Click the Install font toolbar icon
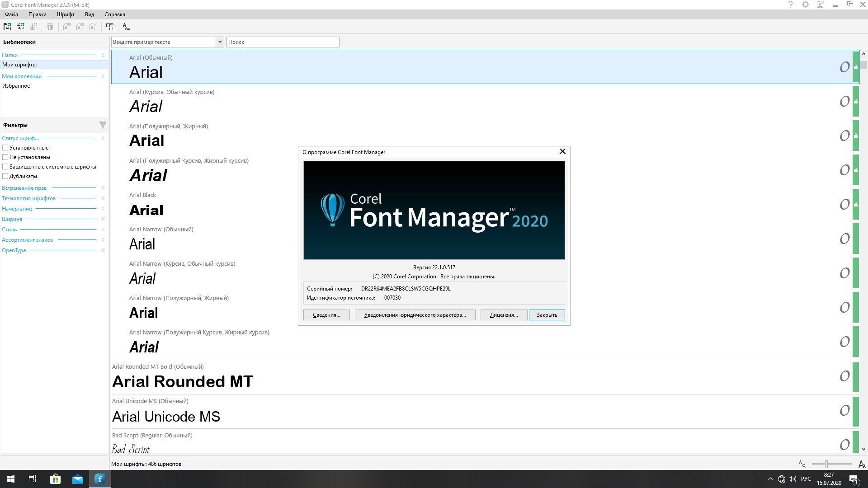 tap(66, 27)
